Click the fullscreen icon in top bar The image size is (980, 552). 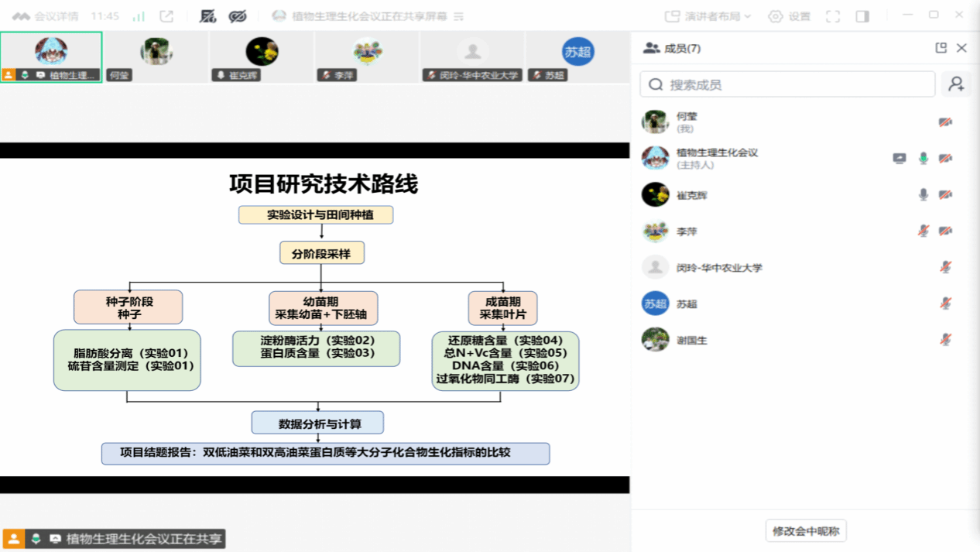pos(833,16)
